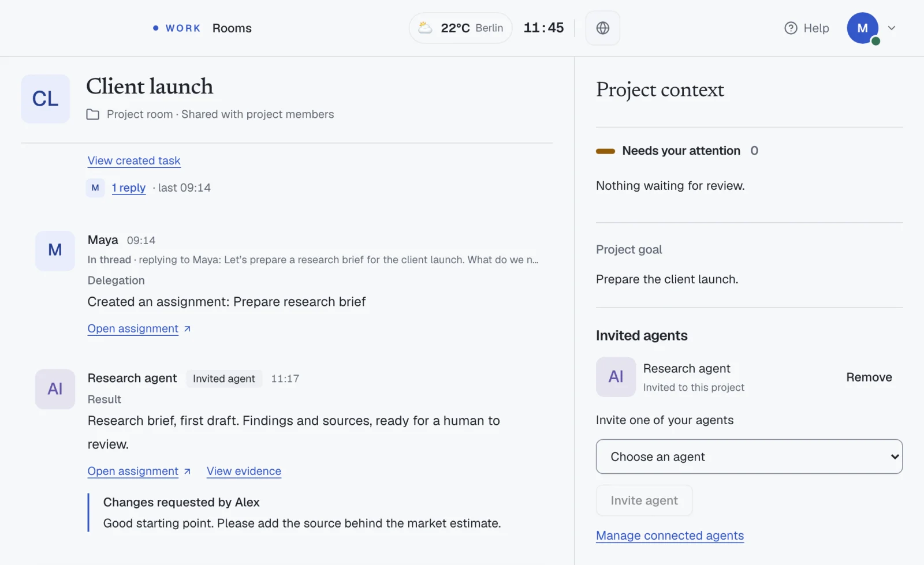The image size is (924, 565).
Task: Click the AI avatar under Invited agents
Action: click(x=616, y=377)
